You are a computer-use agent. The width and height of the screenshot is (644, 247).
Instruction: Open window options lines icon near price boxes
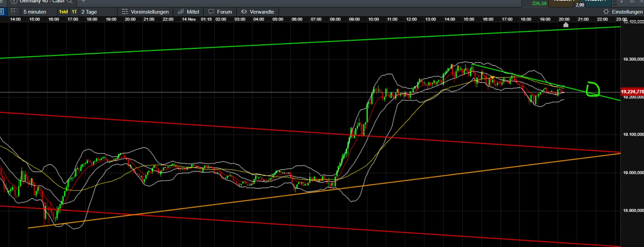tap(614, 2)
